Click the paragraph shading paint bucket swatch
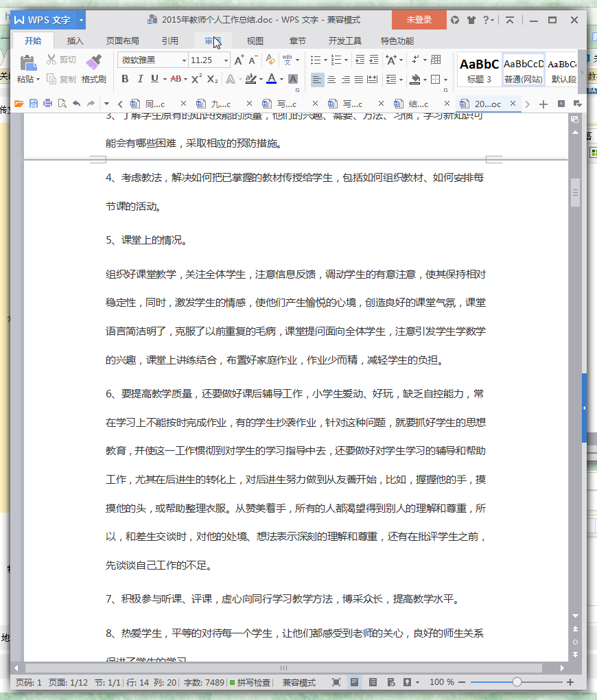Image resolution: width=597 pixels, height=700 pixels. pyautogui.click(x=415, y=80)
